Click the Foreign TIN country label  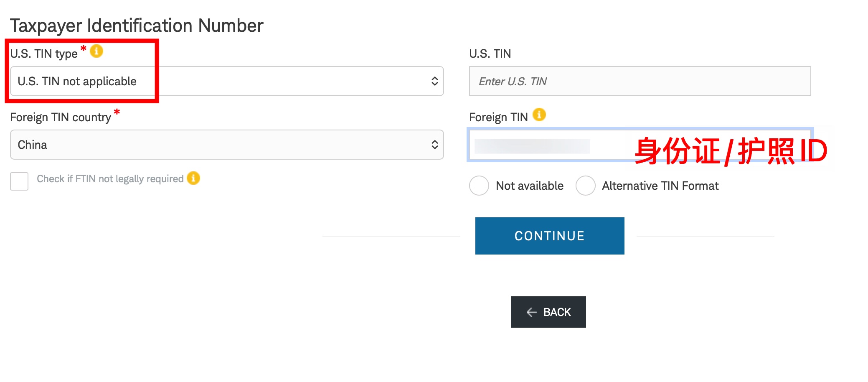tap(61, 117)
